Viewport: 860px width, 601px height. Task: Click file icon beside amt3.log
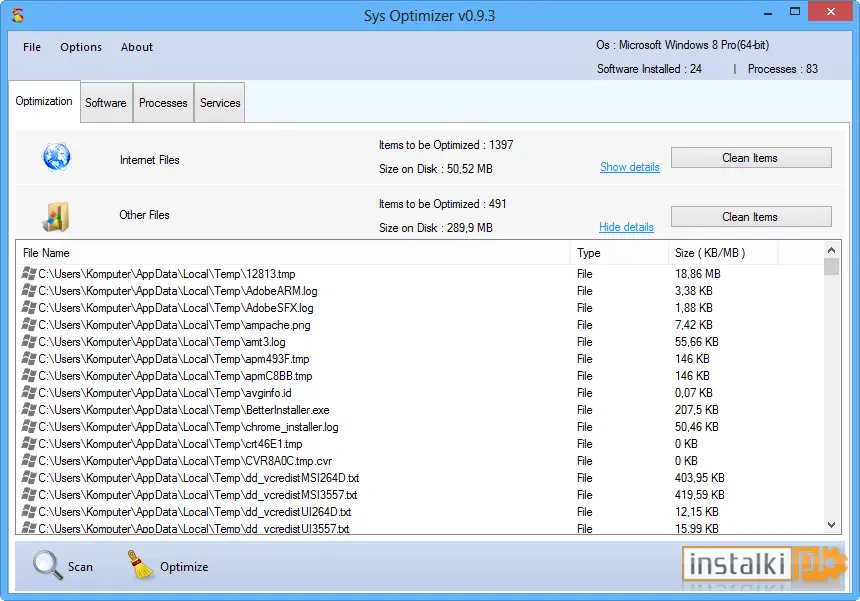click(29, 341)
